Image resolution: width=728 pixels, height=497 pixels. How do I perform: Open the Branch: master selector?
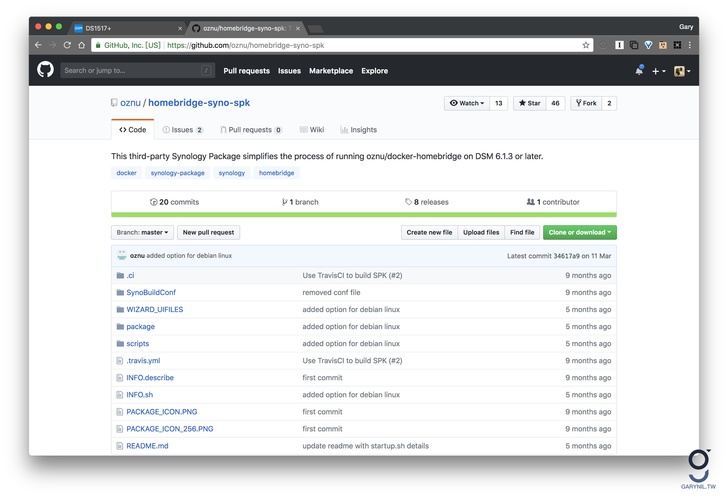tap(142, 232)
